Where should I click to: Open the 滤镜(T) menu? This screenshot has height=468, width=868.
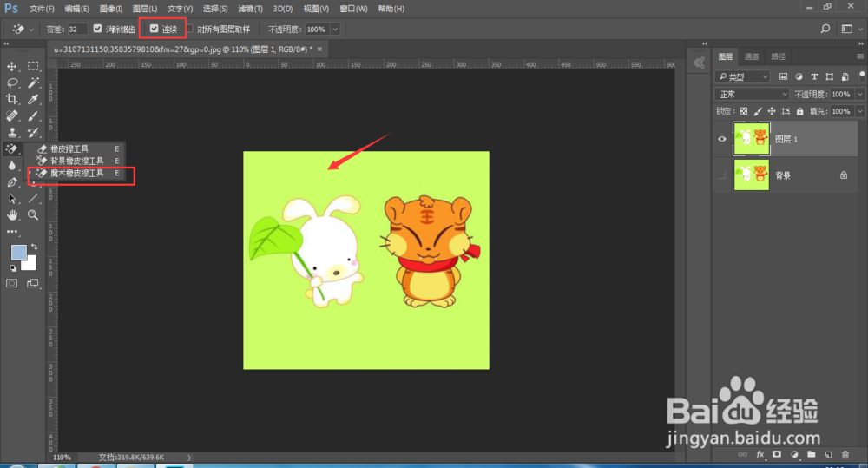(x=250, y=9)
